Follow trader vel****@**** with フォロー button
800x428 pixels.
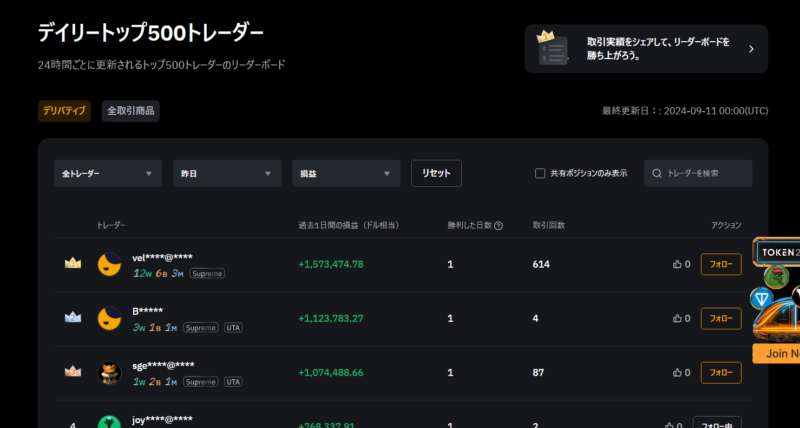(721, 264)
